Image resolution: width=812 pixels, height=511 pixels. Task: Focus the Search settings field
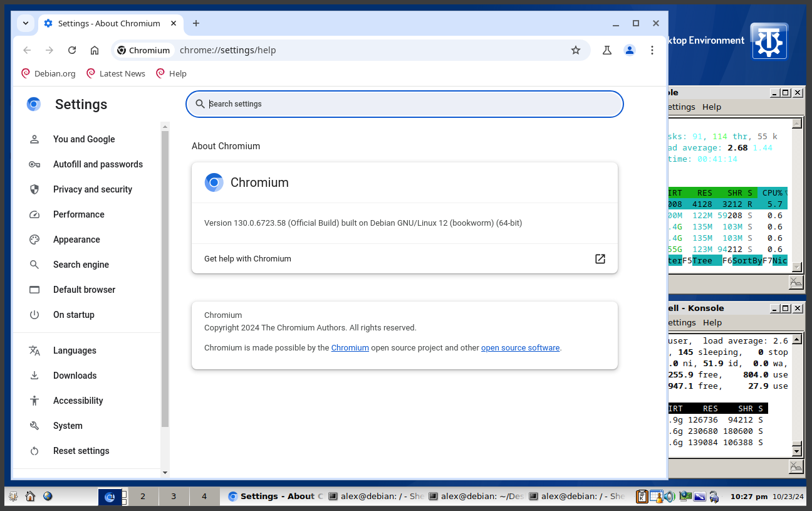tap(404, 104)
